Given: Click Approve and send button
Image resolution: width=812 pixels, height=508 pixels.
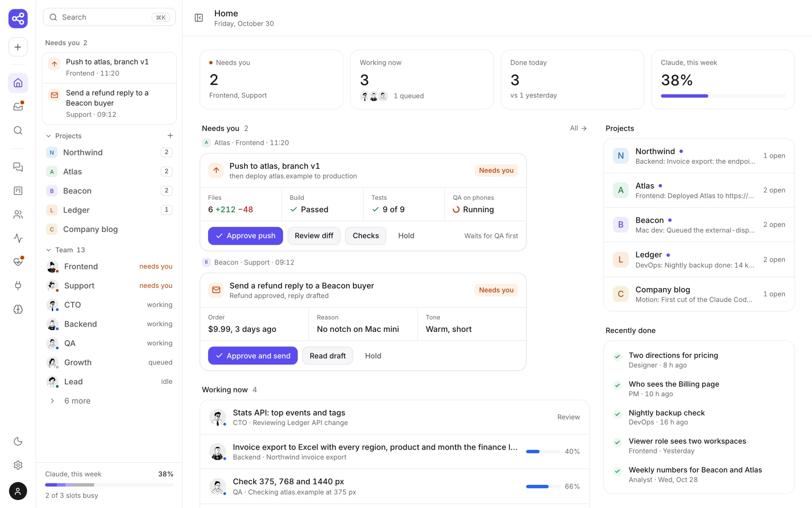Looking at the screenshot, I should click(253, 356).
